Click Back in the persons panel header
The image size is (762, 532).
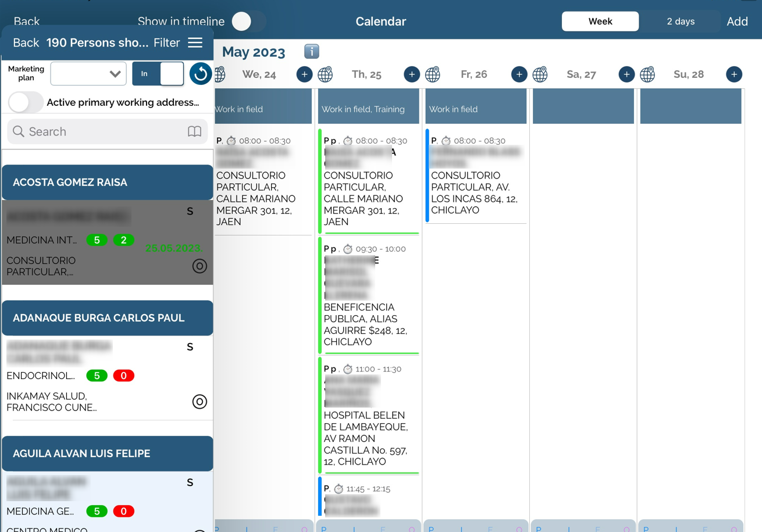pos(26,43)
